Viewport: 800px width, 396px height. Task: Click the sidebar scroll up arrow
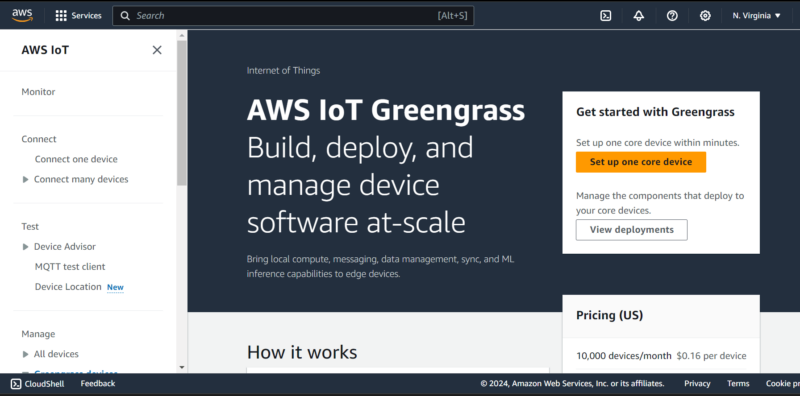[182, 35]
